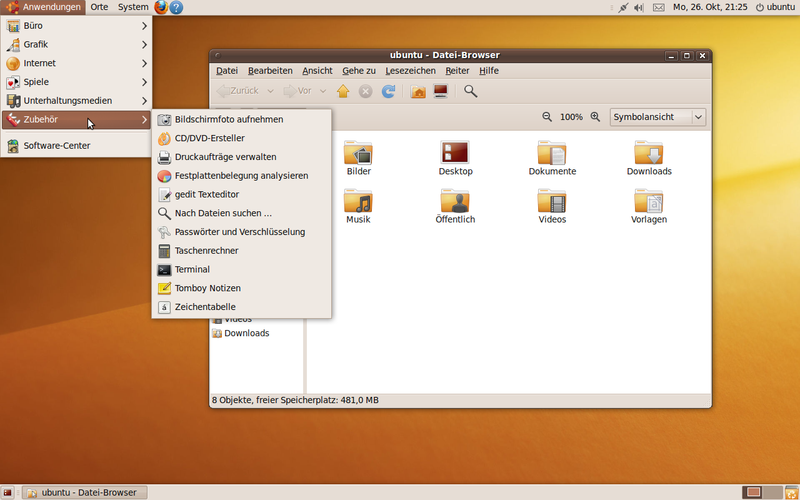Switch to the second workspace
The width and height of the screenshot is (800, 500).
point(773,492)
